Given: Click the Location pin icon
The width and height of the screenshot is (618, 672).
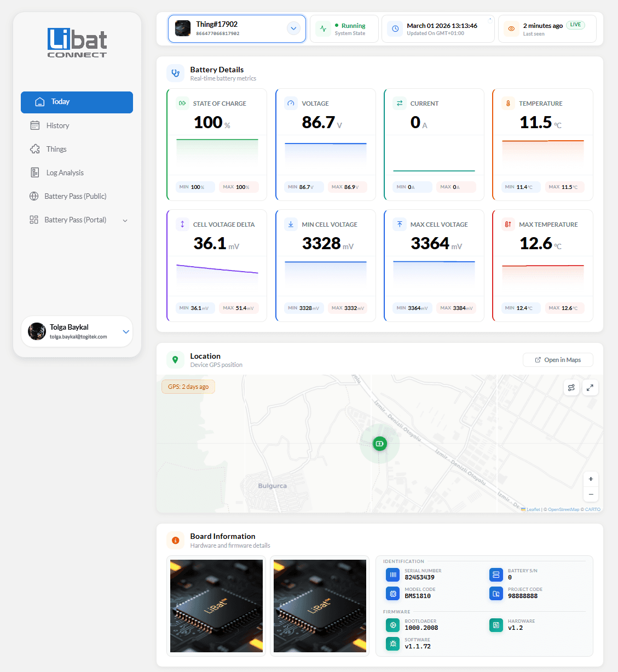Looking at the screenshot, I should click(x=175, y=360).
